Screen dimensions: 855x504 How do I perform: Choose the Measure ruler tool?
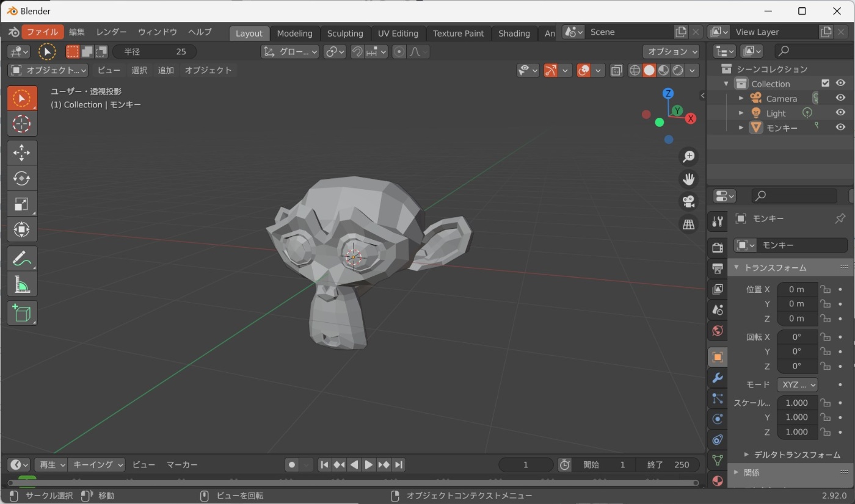[22, 284]
